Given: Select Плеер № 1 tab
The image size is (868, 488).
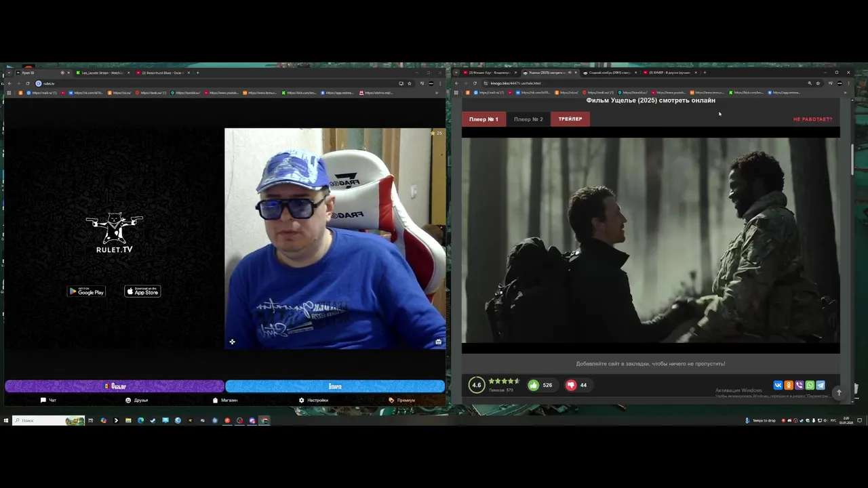Looking at the screenshot, I should (484, 119).
